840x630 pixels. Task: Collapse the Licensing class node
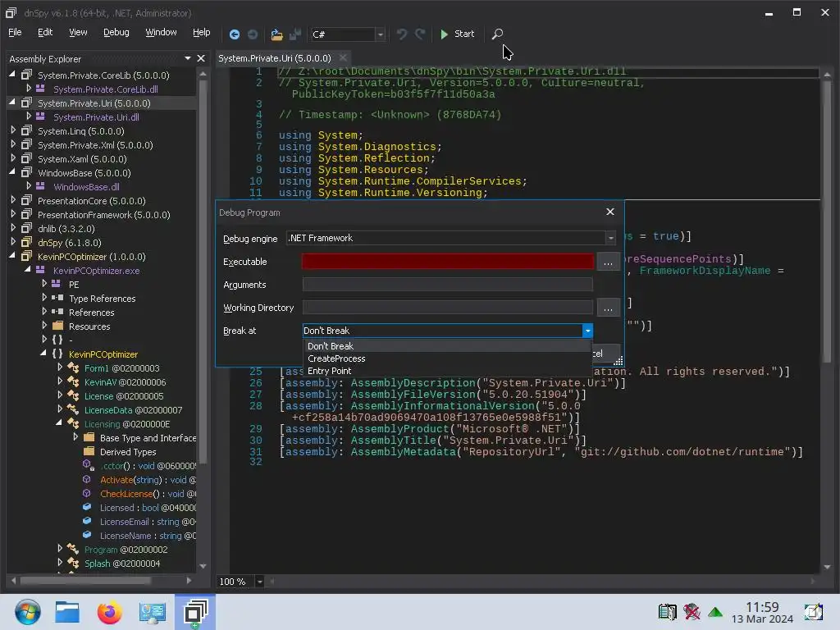(59, 423)
